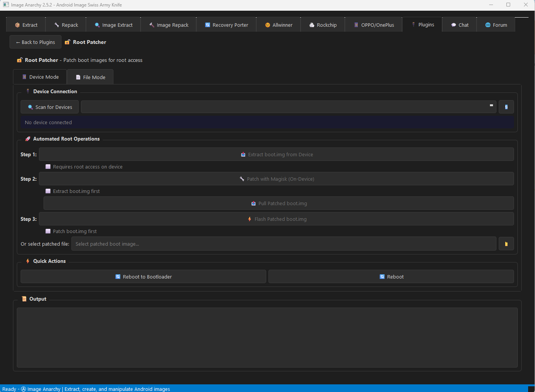Click the folder browse icon for patched file
The image size is (535, 392).
pos(506,244)
